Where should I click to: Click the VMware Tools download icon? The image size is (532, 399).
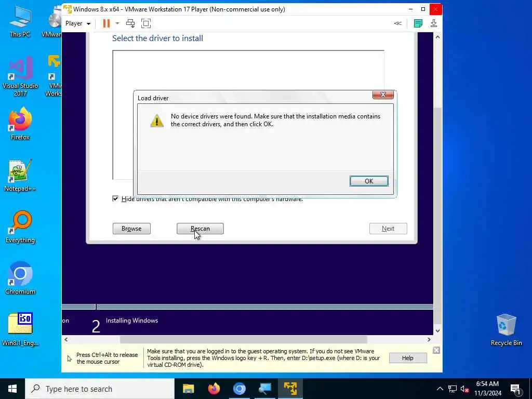click(434, 23)
